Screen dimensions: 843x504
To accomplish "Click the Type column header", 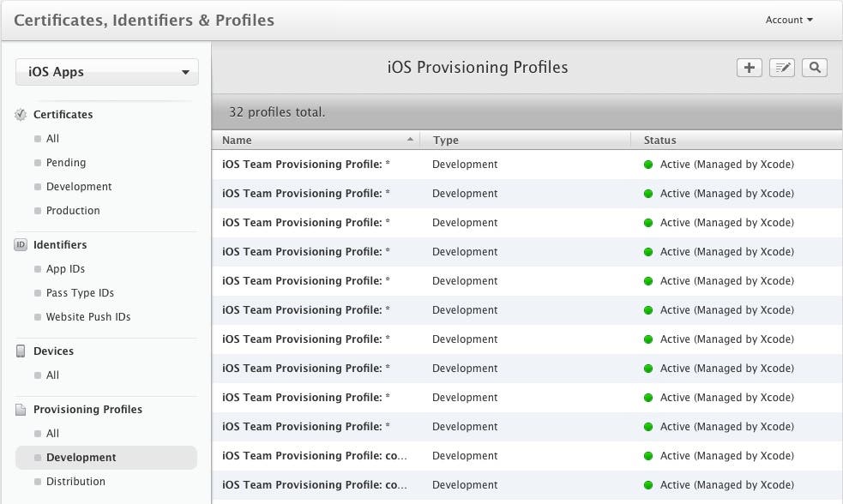I will pos(446,140).
